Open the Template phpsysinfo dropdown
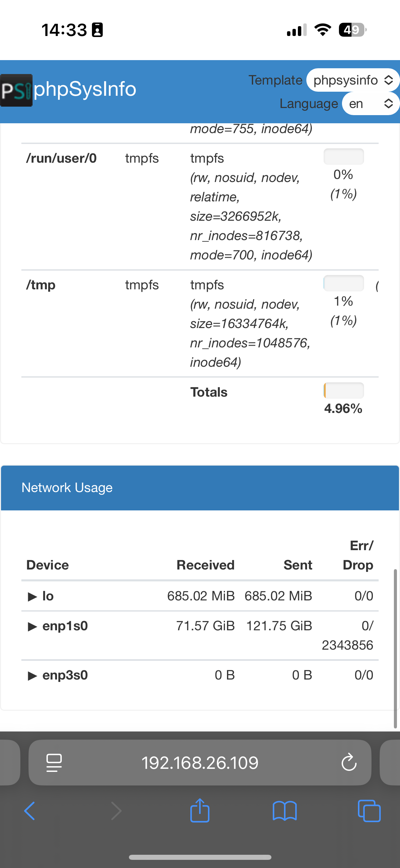 coord(353,80)
